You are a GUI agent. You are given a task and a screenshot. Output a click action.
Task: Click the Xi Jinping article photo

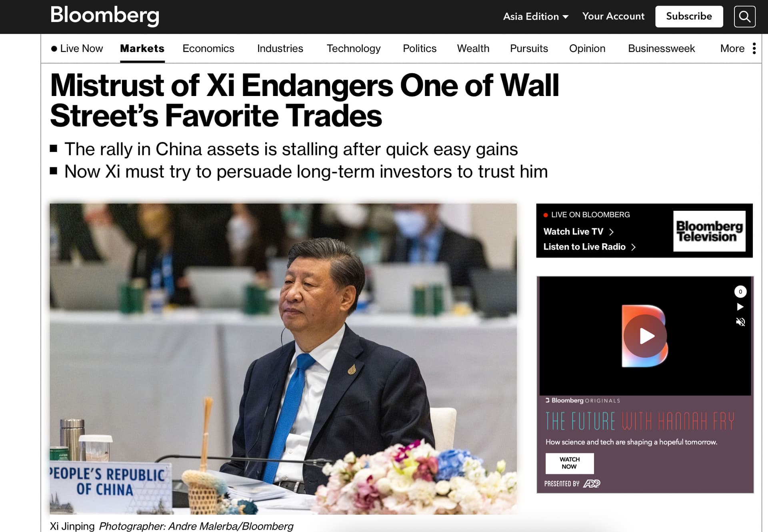tap(283, 359)
